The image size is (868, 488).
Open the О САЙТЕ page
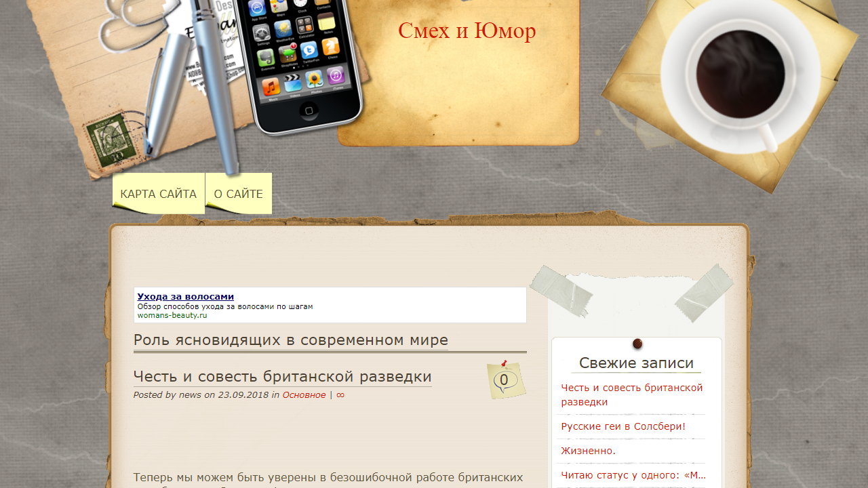(x=238, y=193)
